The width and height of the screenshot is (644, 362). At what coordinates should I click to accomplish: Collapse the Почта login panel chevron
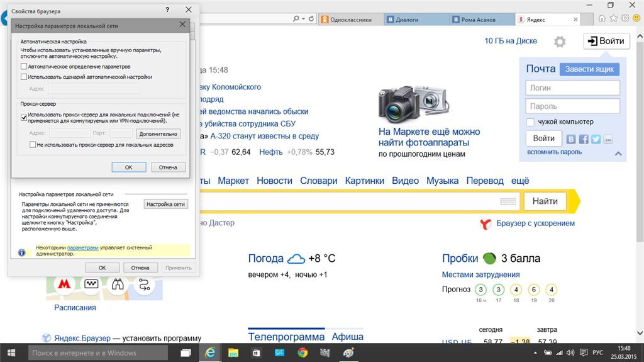[618, 154]
